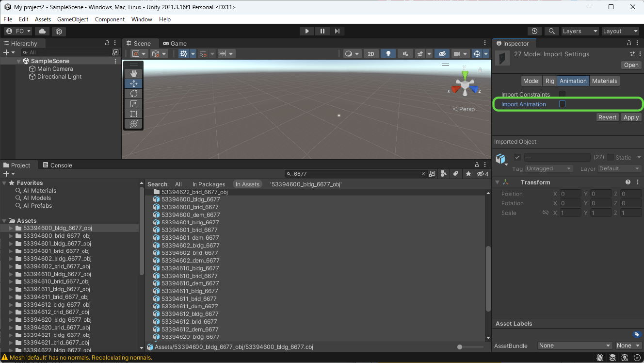Adjust the asset icon size slider
Viewport: 644px width, 363px height.
460,347
